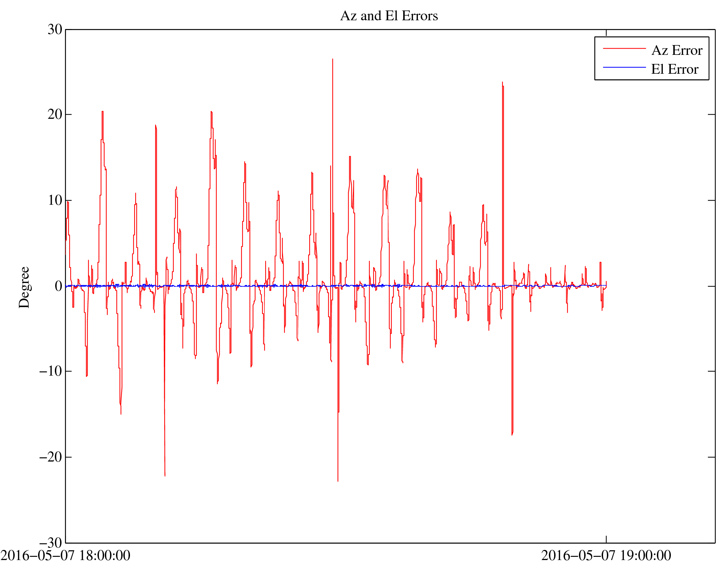Click the red spike peak near 24 before 19:00
This screenshot has height=588, width=725.
[502, 83]
